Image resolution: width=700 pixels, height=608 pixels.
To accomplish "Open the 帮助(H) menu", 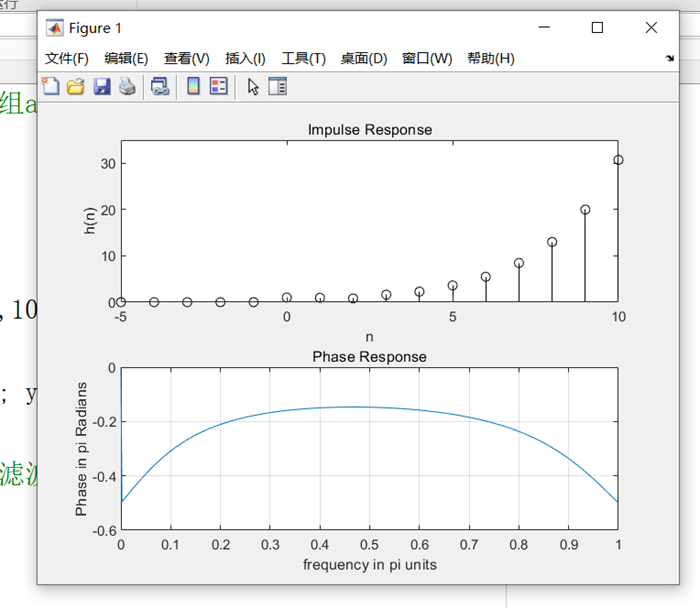I will pos(491,58).
